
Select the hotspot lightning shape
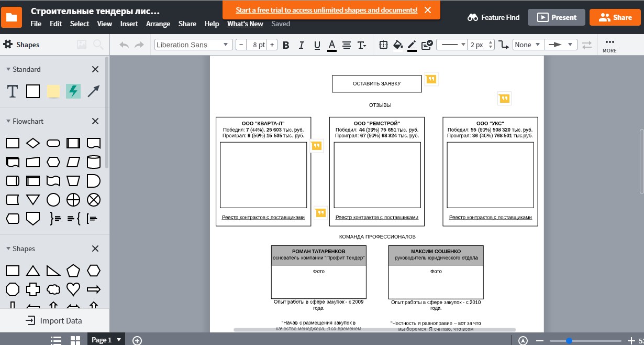pos(73,92)
